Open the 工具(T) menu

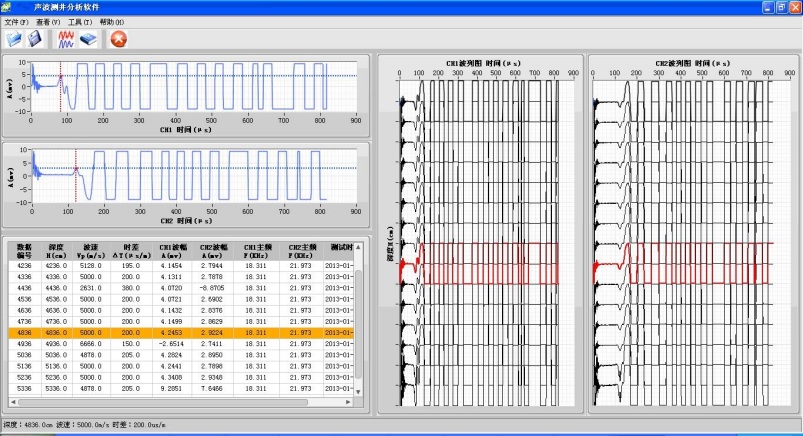click(x=81, y=21)
